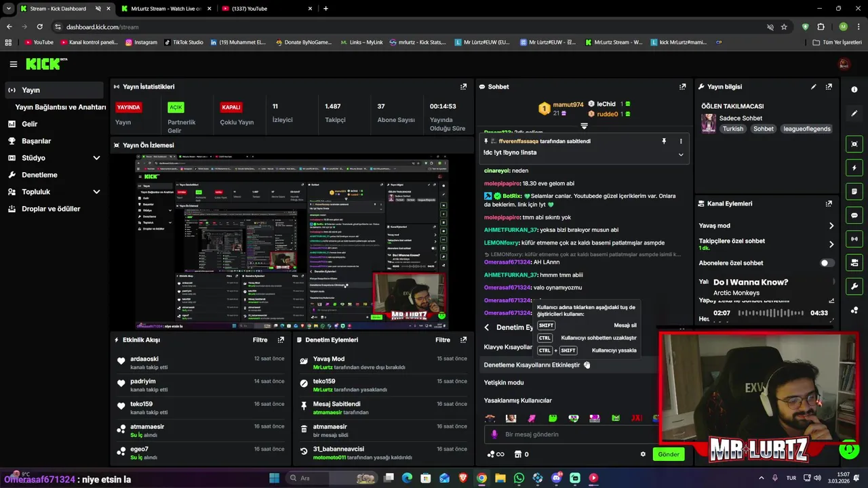Click the chat bubble icon in right sidebar
The width and height of the screenshot is (868, 488).
(x=854, y=215)
